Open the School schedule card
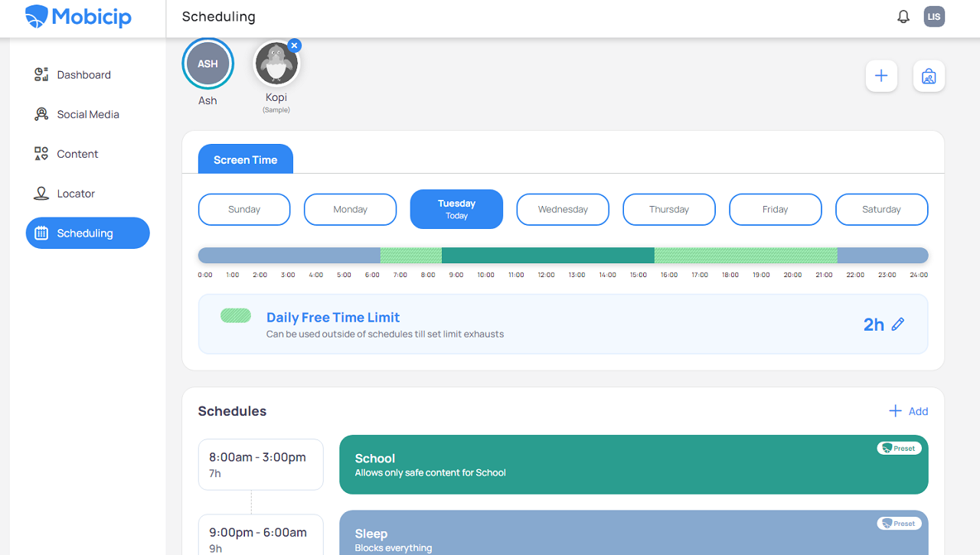The width and height of the screenshot is (980, 555). tap(634, 465)
